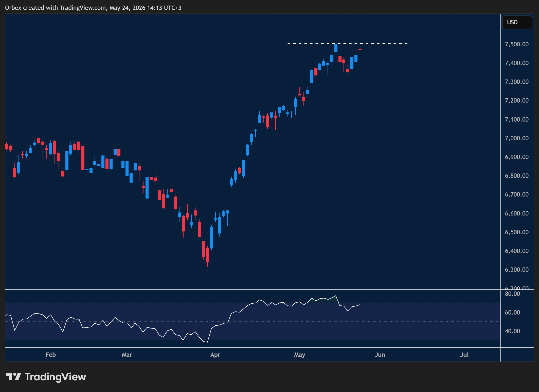Click the 6,800.00 price level label

(517, 176)
